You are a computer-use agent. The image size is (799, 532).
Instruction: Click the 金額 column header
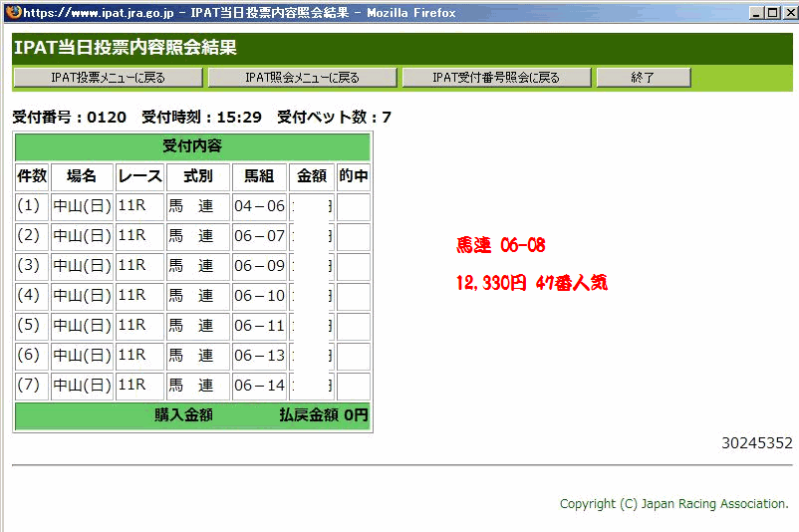pyautogui.click(x=312, y=176)
